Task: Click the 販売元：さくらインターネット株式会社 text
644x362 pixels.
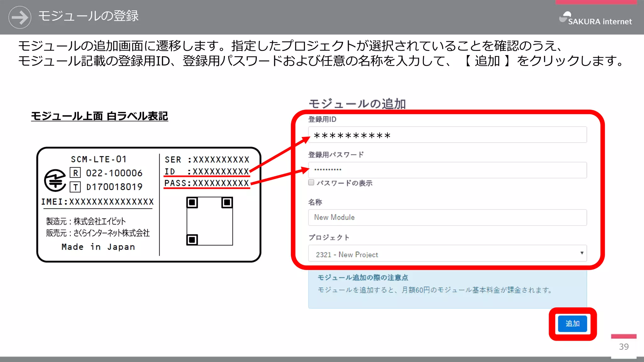Action: click(98, 233)
